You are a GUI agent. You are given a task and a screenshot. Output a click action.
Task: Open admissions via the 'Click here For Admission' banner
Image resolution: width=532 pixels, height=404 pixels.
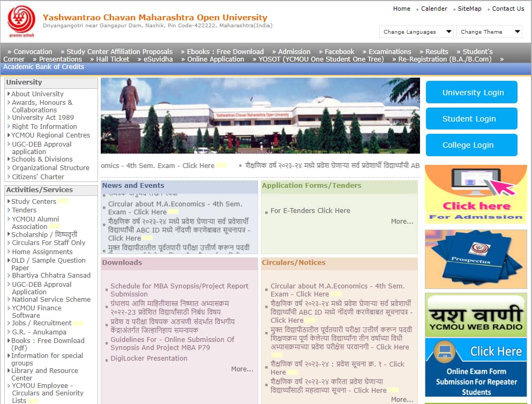(475, 194)
